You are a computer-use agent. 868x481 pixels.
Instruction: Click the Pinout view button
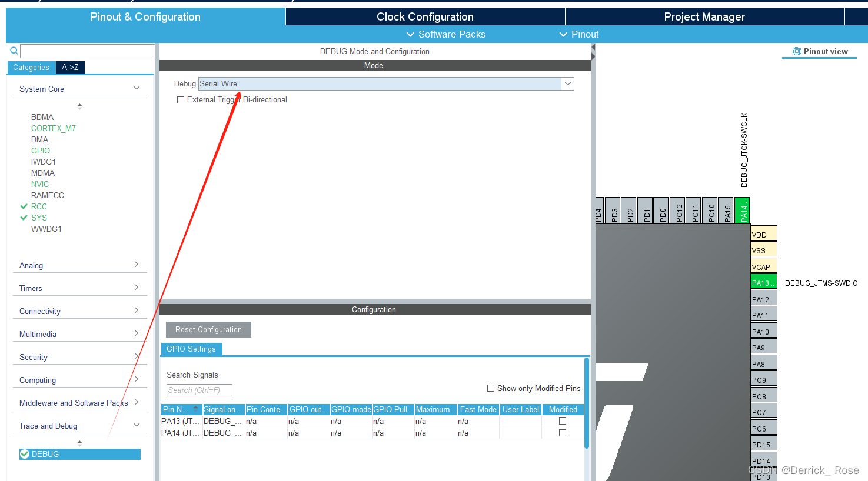click(x=820, y=51)
